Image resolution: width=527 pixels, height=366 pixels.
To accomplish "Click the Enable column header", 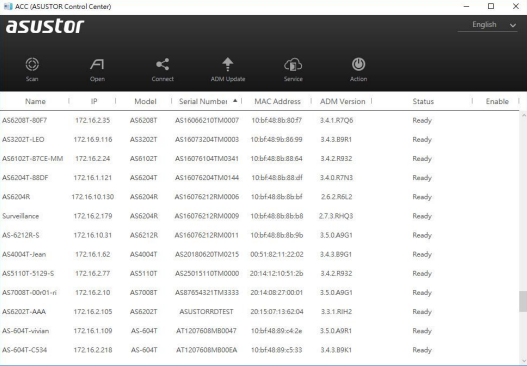I will 497,101.
